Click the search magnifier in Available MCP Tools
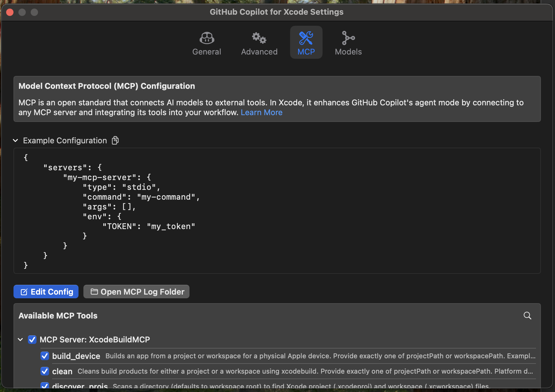 (527, 316)
